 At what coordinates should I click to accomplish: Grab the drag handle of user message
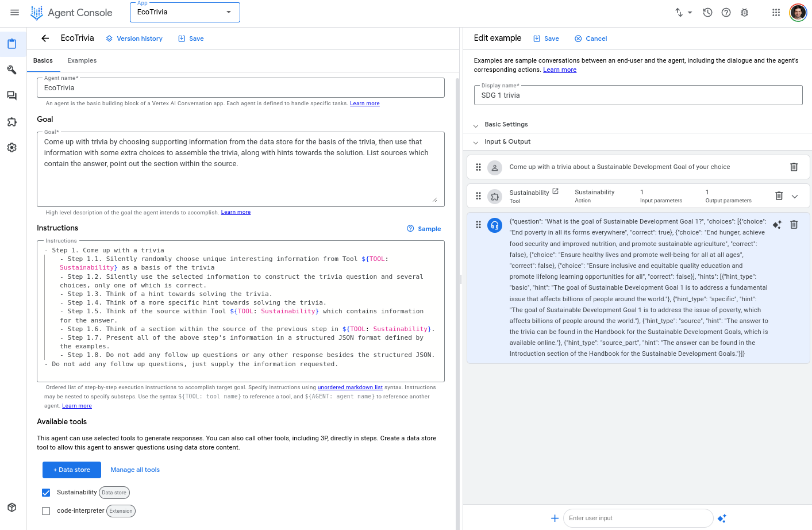478,167
